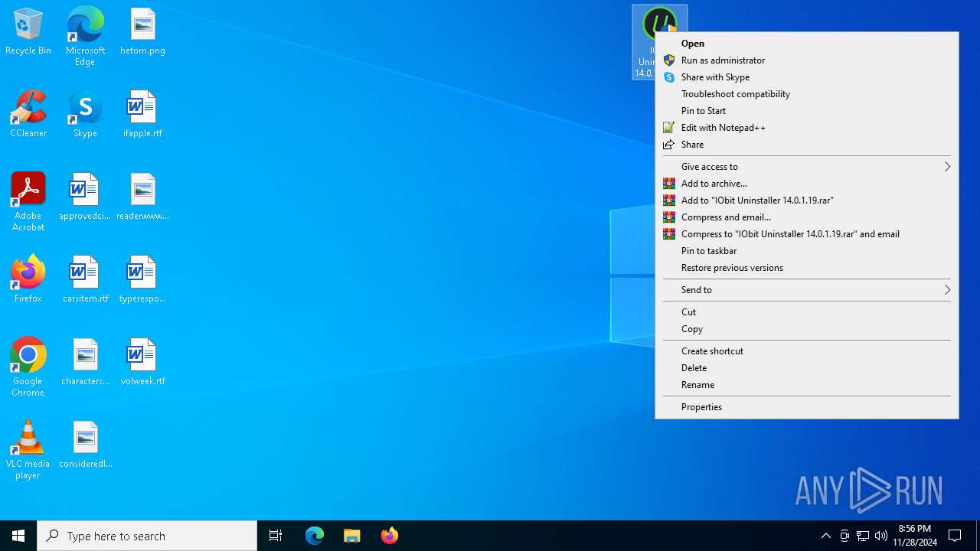Choose Cut from the context menu
Screen dimensions: 980x551
(x=807, y=312)
